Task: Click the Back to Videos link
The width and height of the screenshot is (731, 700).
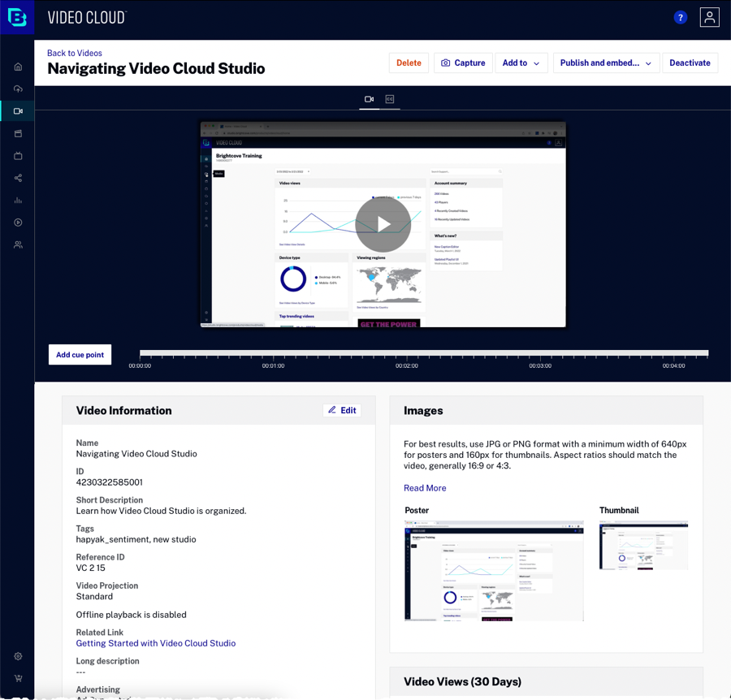Action: [75, 53]
